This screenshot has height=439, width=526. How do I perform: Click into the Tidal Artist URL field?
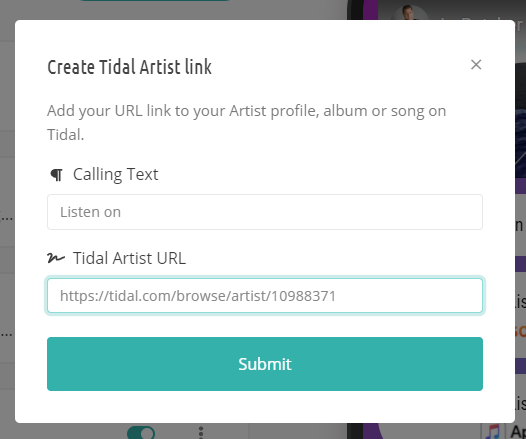click(x=265, y=296)
